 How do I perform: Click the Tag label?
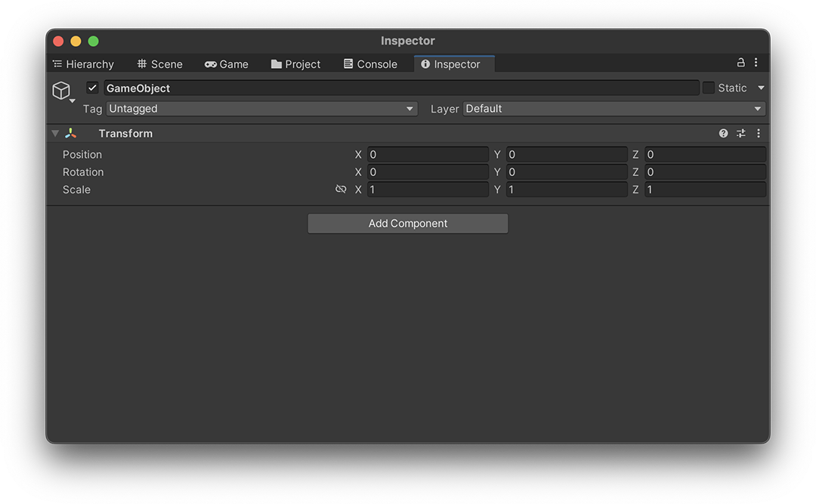tap(93, 109)
